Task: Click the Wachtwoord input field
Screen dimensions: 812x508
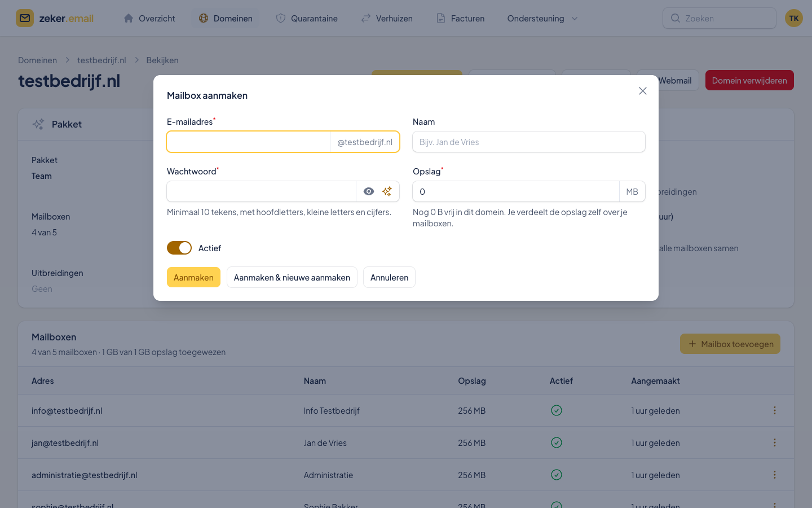Action: point(261,191)
